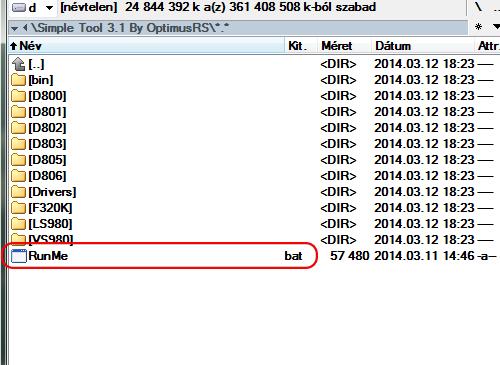This screenshot has width=500, height=365.
Task: Click the D802 folder icon
Action: click(x=18, y=128)
